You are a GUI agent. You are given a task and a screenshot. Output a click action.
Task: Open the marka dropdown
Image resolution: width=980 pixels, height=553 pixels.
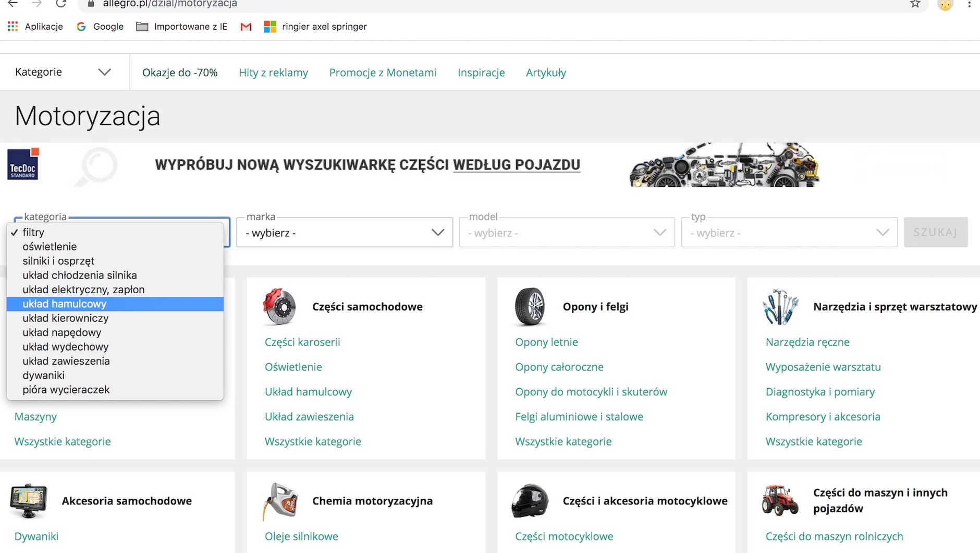(345, 233)
